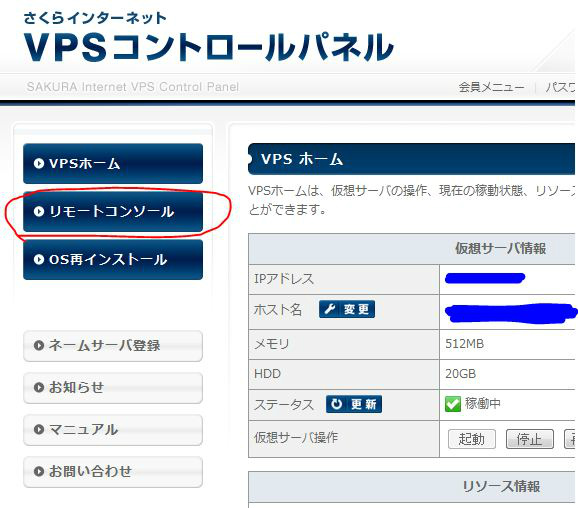
Task: Open ネームサーバ登録 menu entry
Action: [x=113, y=346]
